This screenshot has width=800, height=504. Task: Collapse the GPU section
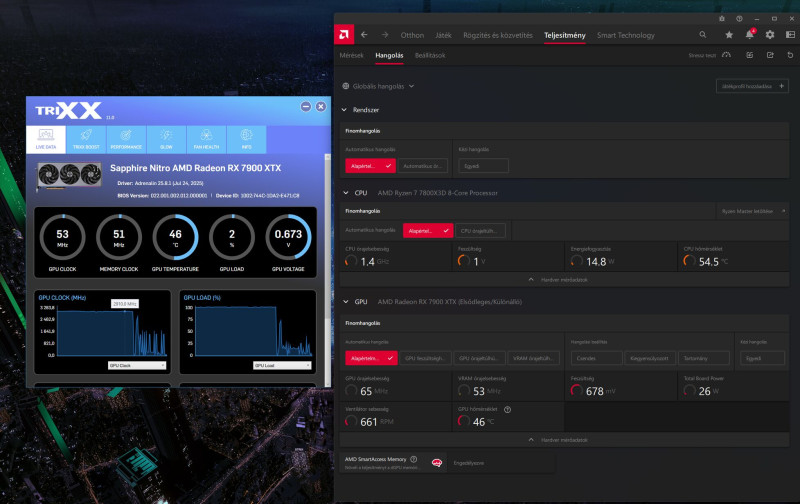point(345,301)
